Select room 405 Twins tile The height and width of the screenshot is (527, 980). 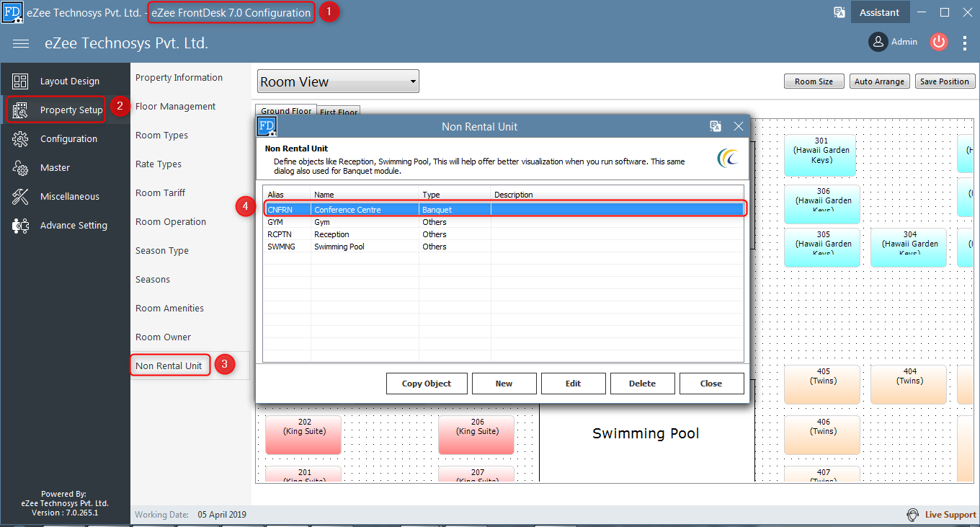[x=822, y=384]
